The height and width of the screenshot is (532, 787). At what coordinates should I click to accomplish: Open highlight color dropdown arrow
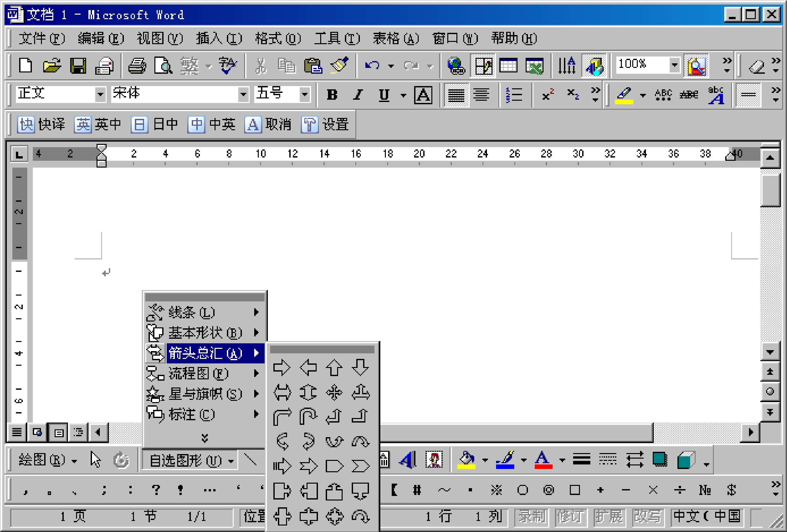(643, 95)
